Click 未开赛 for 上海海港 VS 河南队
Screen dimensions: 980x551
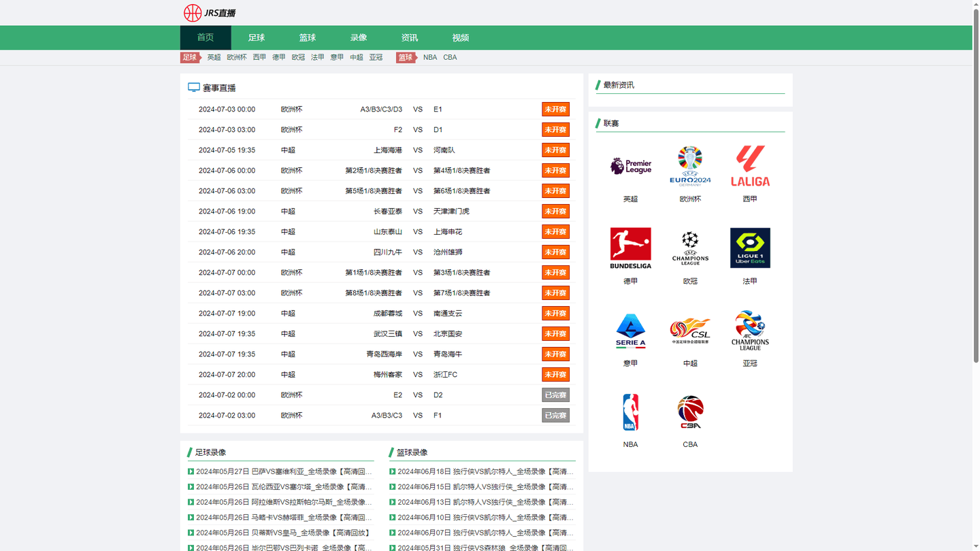[555, 150]
